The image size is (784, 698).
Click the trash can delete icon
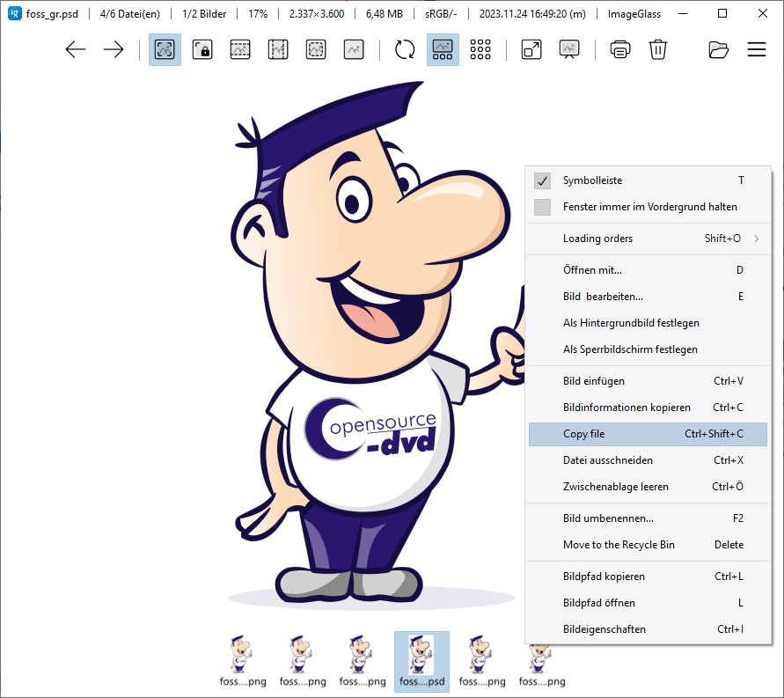(657, 50)
